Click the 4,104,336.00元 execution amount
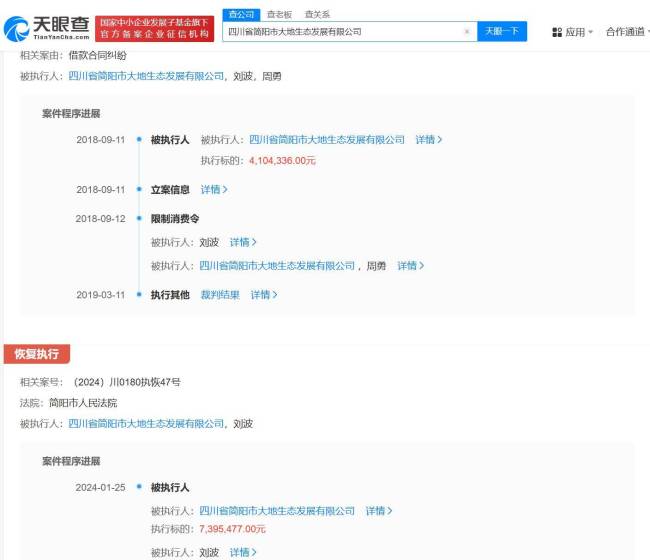 [282, 160]
